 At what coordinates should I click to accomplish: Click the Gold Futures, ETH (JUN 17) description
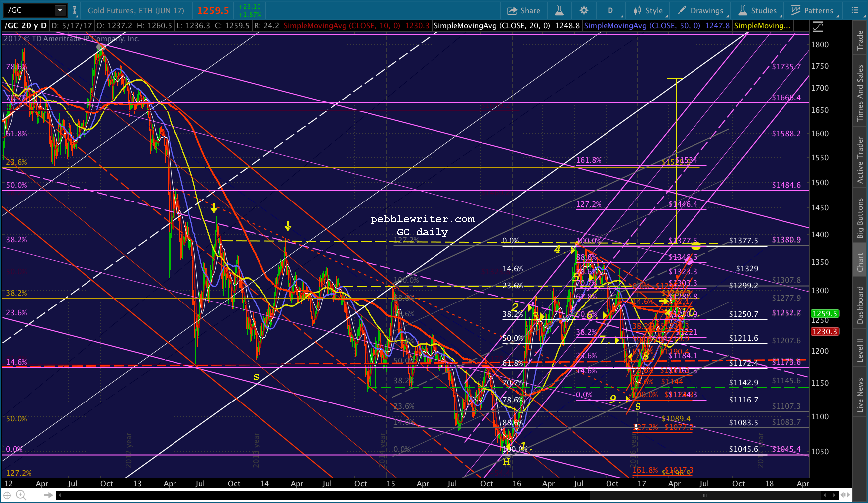(x=136, y=10)
